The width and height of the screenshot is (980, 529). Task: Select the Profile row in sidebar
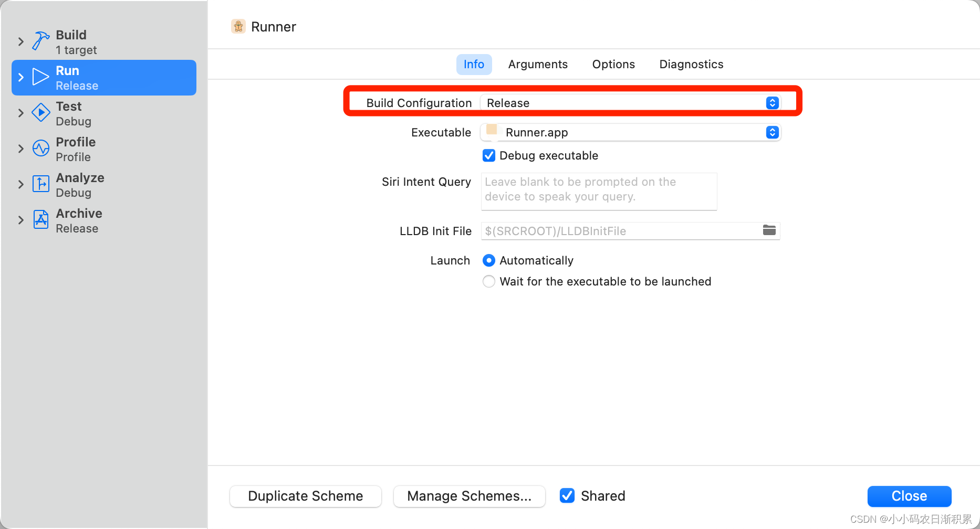tap(104, 149)
